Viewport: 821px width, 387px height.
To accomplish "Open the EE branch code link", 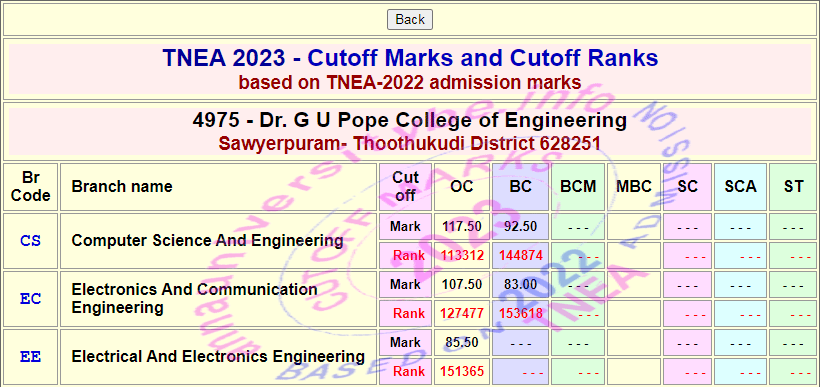I will (x=30, y=357).
